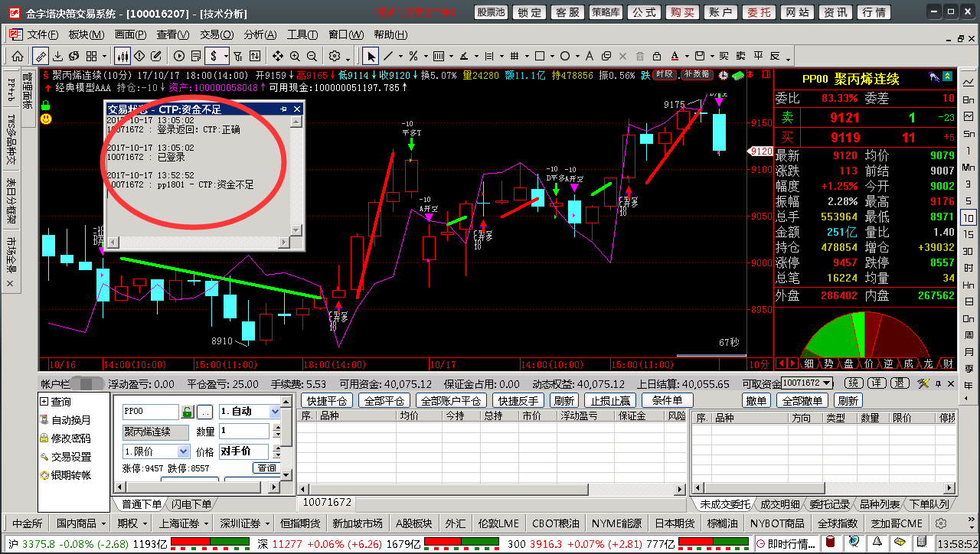Image resolution: width=980 pixels, height=554 pixels.
Task: Open the gear settings icon
Action: pyautogui.click(x=335, y=56)
